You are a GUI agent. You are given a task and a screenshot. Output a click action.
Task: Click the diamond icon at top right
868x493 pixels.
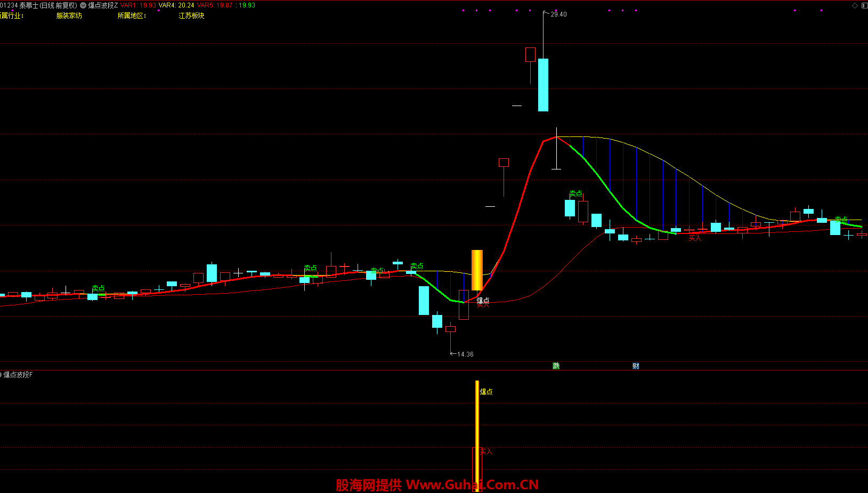pos(855,5)
